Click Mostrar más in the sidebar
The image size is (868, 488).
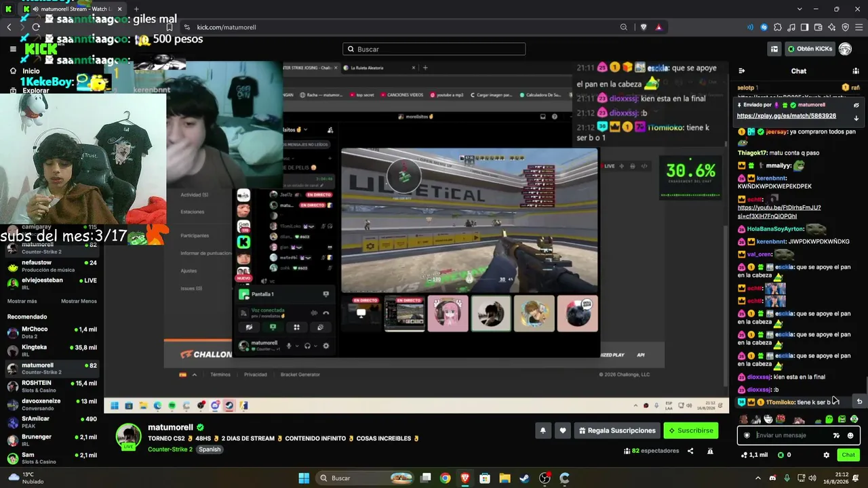click(x=22, y=301)
